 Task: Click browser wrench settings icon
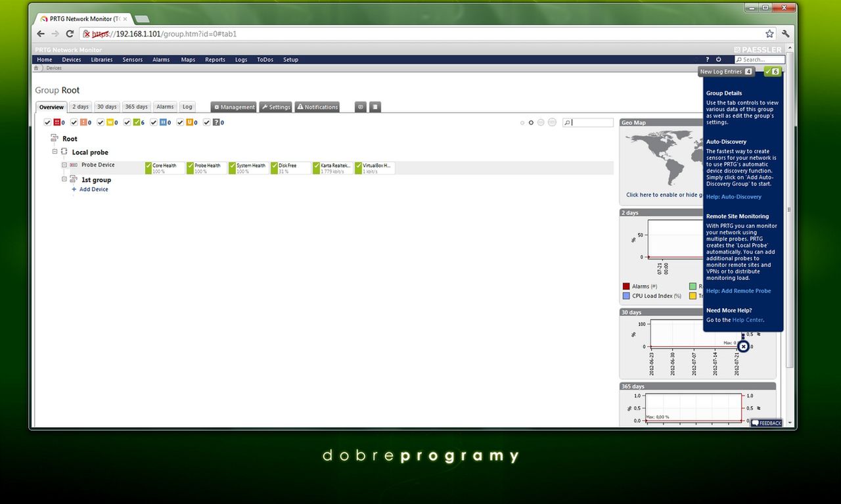click(x=785, y=34)
